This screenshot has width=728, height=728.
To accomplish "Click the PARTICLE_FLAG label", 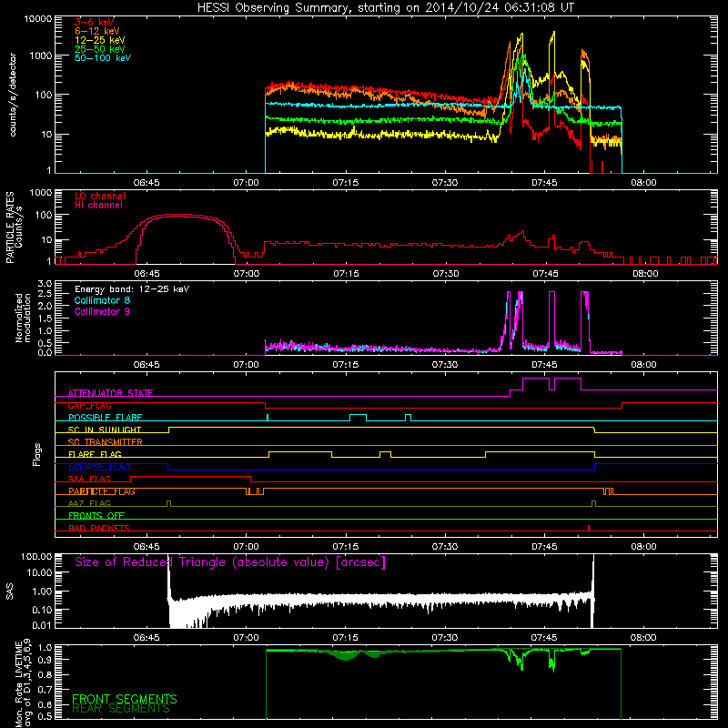I will (x=102, y=491).
